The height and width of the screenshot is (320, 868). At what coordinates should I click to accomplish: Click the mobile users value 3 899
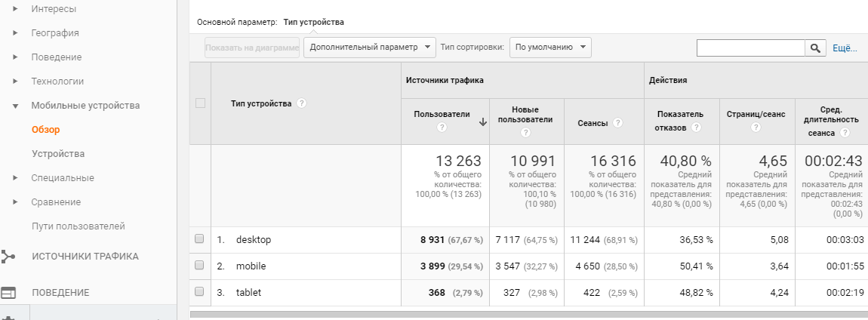432,266
